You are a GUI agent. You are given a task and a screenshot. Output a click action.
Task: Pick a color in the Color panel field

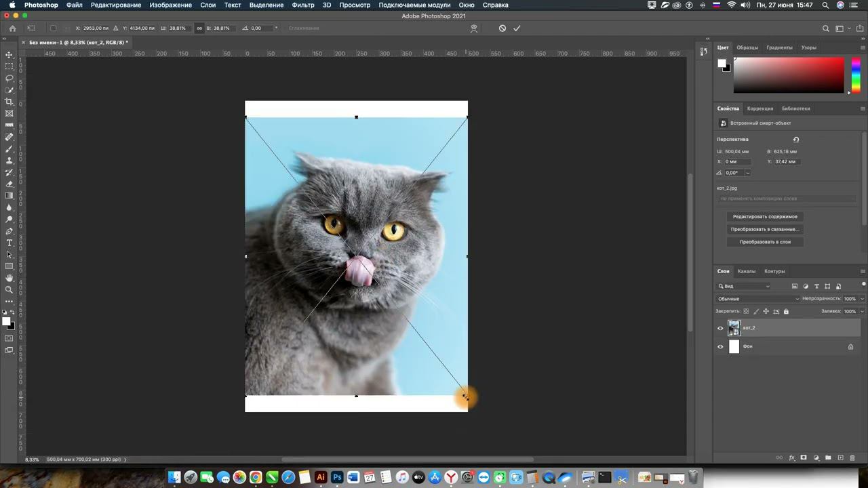[x=788, y=75]
